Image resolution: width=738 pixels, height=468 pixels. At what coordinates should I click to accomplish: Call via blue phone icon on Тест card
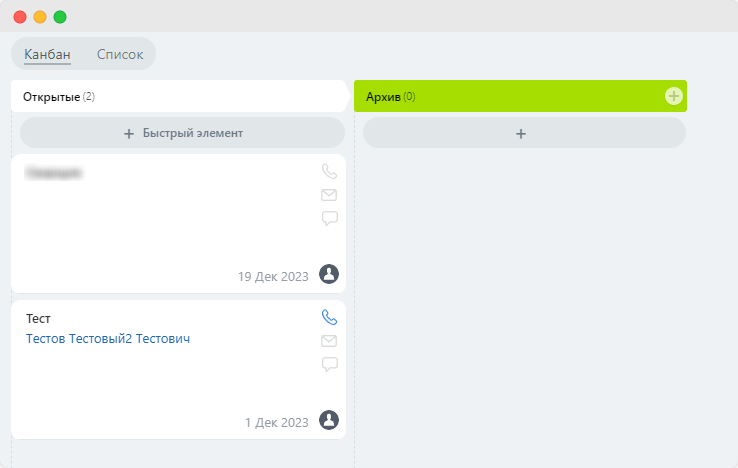click(x=329, y=317)
